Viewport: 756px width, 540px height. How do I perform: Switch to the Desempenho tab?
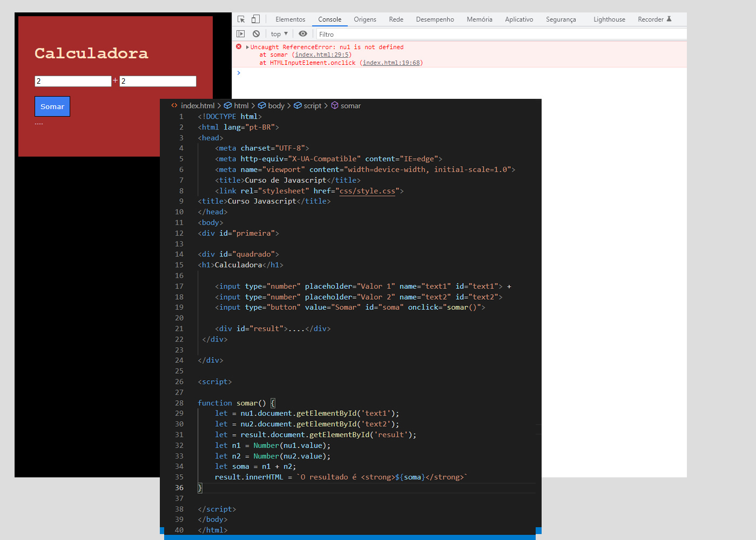coord(435,19)
